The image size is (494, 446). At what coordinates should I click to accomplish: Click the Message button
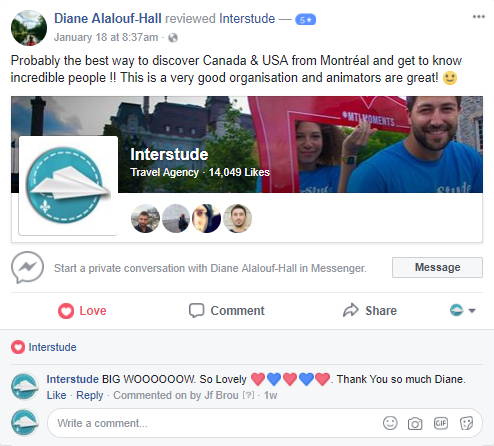click(437, 267)
